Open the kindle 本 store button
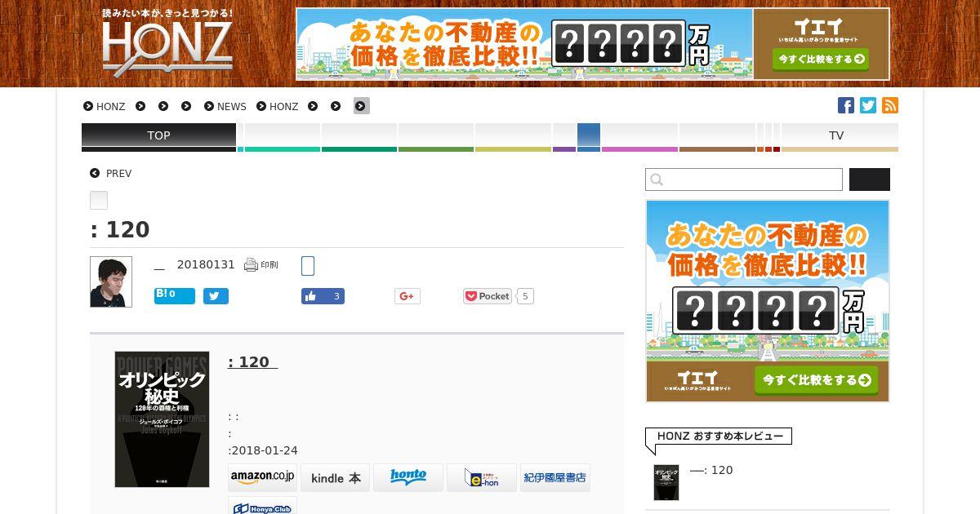 click(336, 477)
